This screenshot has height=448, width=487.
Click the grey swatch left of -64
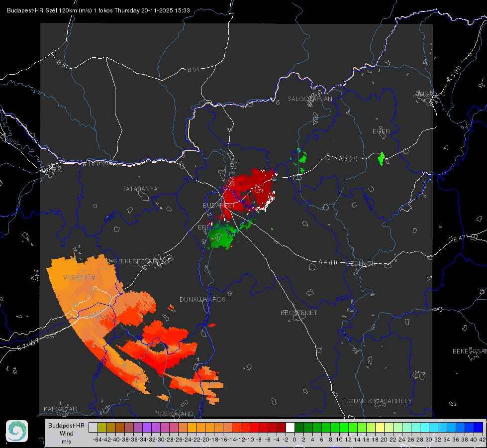[x=93, y=427]
